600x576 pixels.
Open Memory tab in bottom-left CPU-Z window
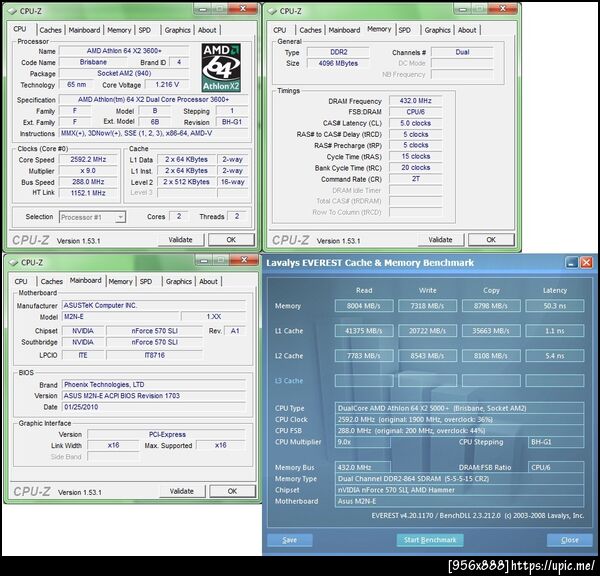pos(121,281)
